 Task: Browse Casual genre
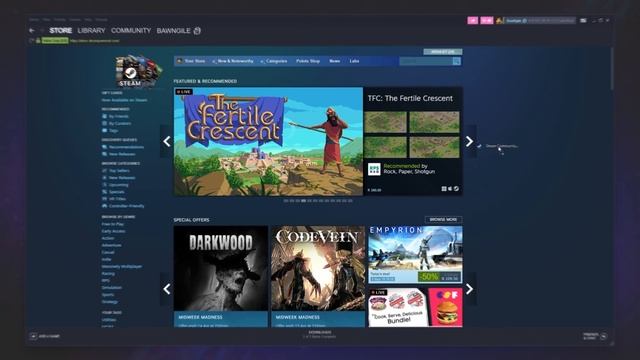pyautogui.click(x=108, y=252)
